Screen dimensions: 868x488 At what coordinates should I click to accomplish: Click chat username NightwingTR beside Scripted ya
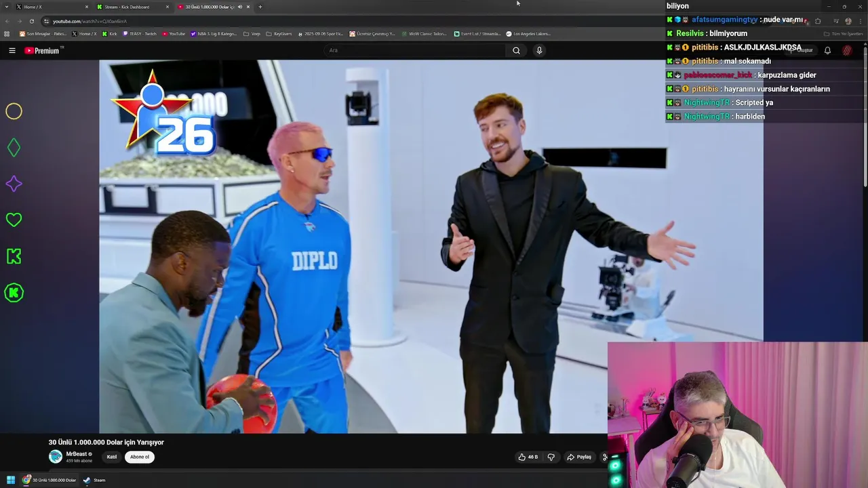(707, 102)
